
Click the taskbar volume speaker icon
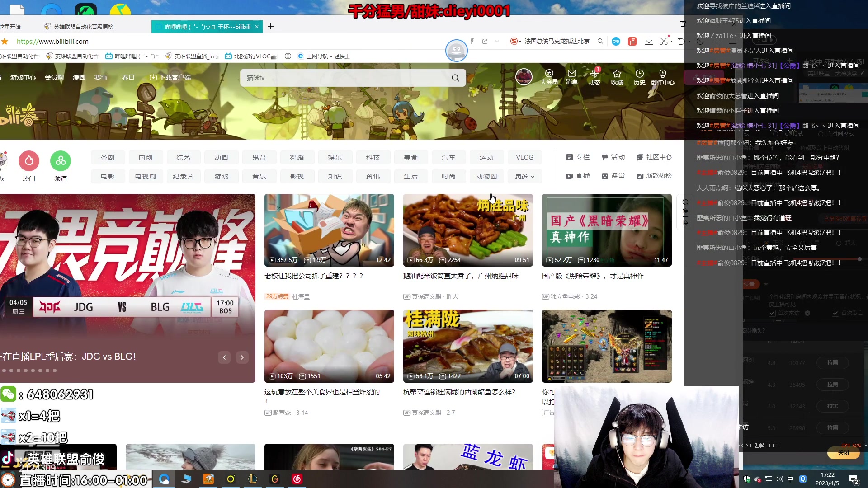779,479
